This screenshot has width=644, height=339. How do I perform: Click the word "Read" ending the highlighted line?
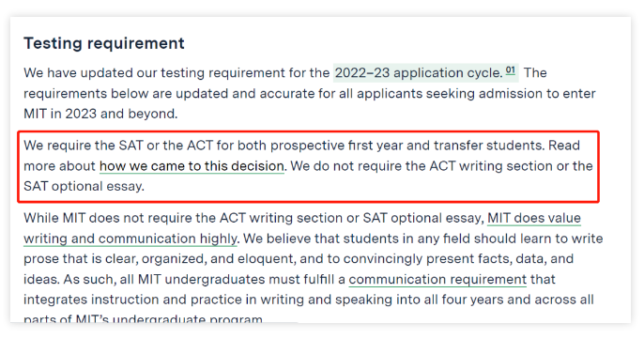[x=564, y=146]
